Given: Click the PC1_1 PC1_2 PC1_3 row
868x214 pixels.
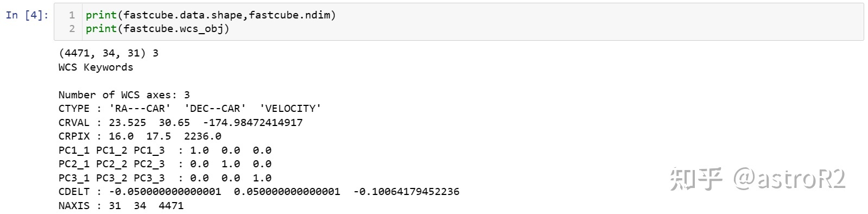Looking at the screenshot, I should tap(165, 150).
